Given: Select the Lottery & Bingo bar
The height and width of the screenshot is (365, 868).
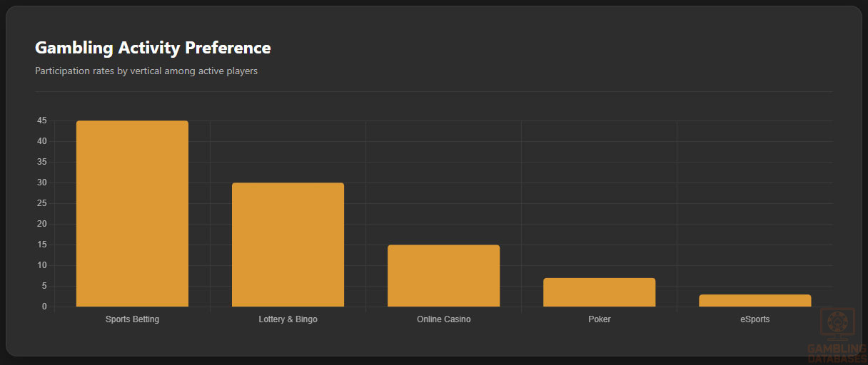Looking at the screenshot, I should tap(288, 245).
